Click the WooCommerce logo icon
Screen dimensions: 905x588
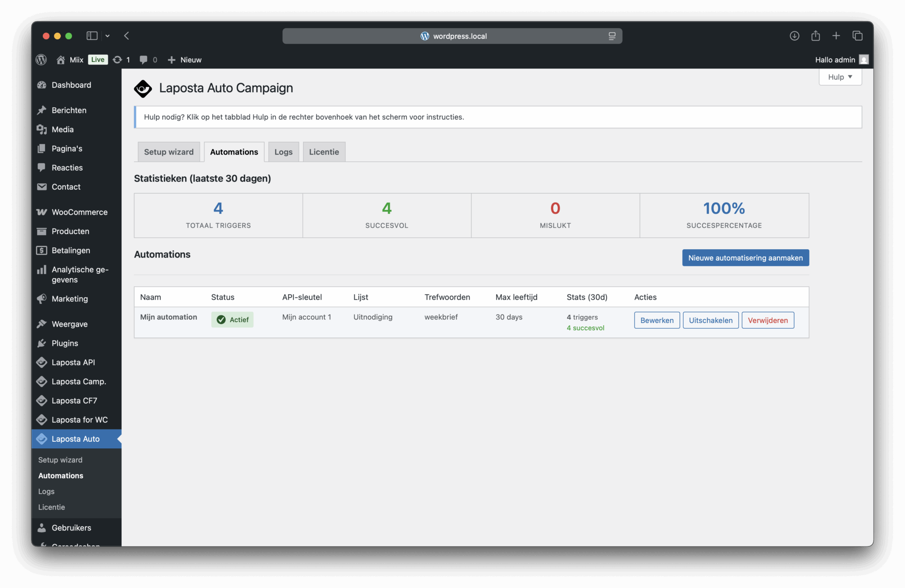coord(42,212)
